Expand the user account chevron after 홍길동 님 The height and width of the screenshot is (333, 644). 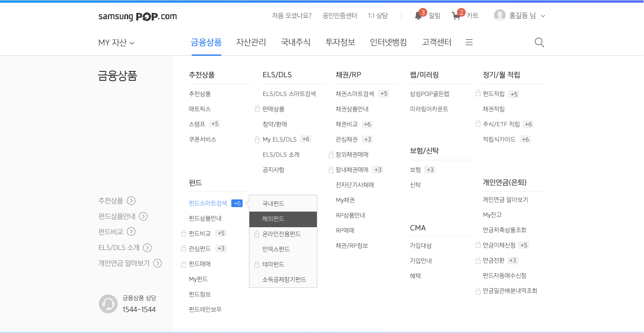click(543, 16)
